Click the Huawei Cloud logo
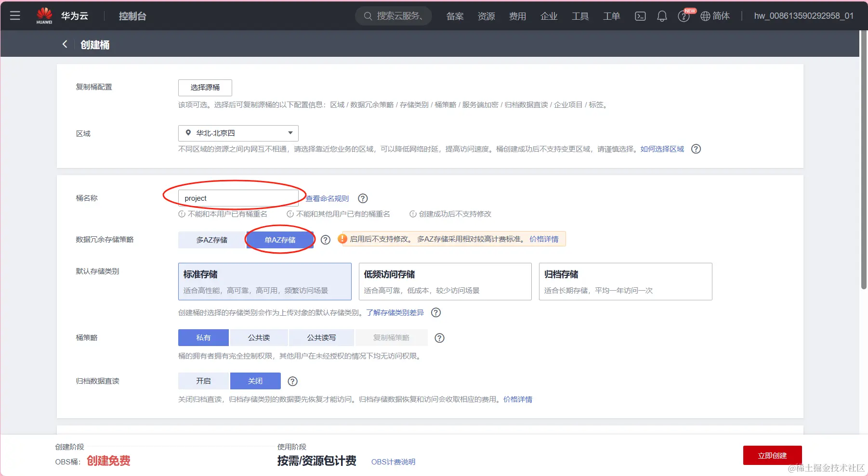868x476 pixels. click(x=44, y=16)
